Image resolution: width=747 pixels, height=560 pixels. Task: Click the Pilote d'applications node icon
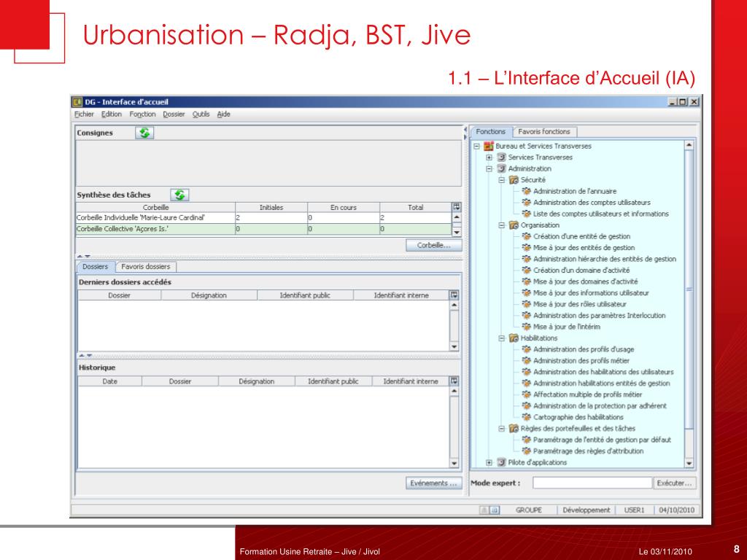coord(501,462)
